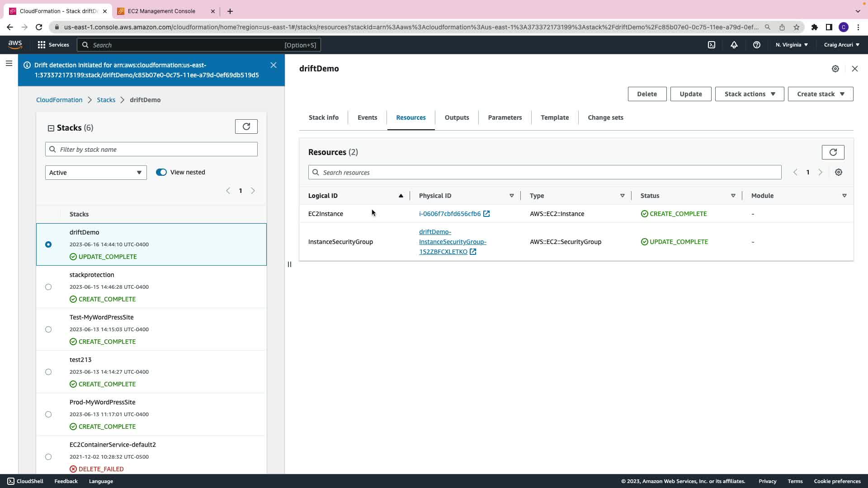Open the Active filter dropdown

(96, 173)
